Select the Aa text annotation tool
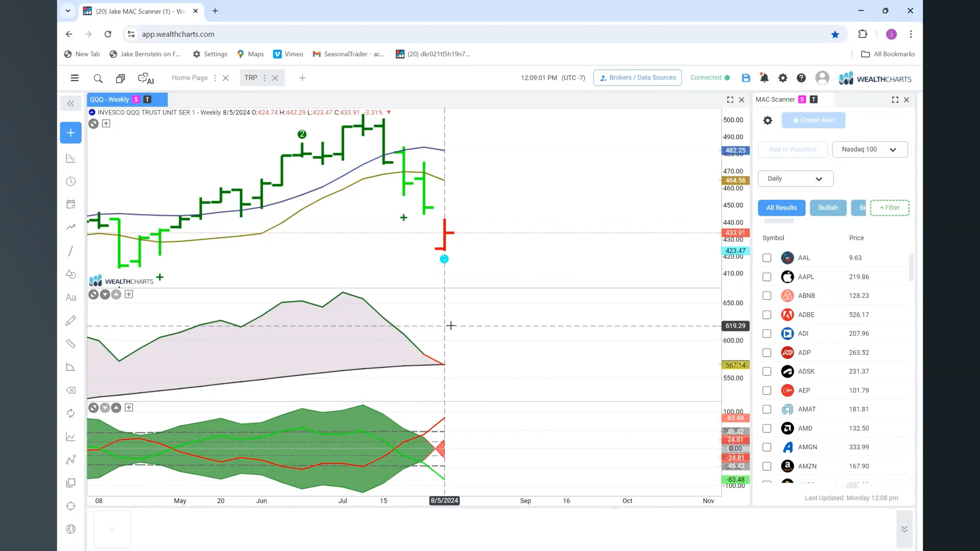Image resolution: width=980 pixels, height=551 pixels. [71, 297]
